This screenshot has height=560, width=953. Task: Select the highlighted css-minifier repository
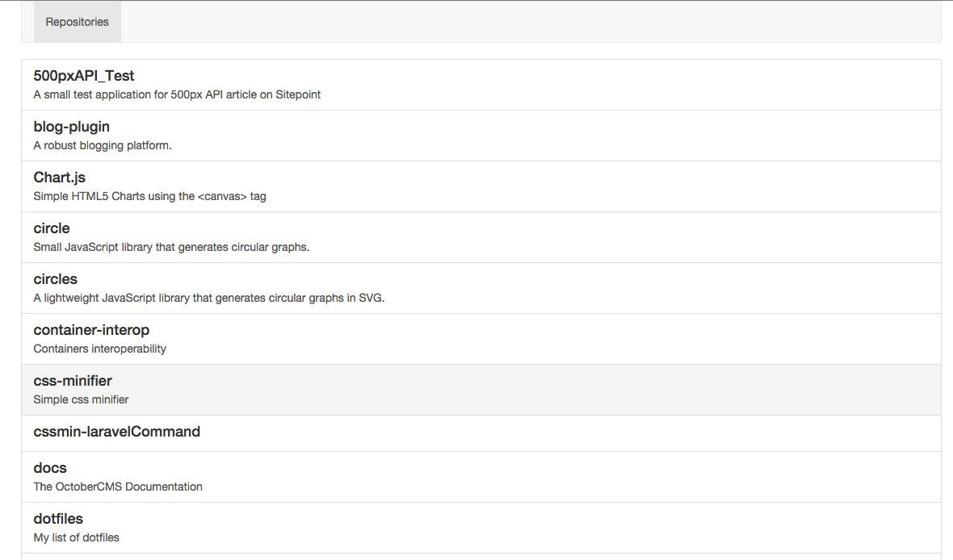tap(73, 381)
